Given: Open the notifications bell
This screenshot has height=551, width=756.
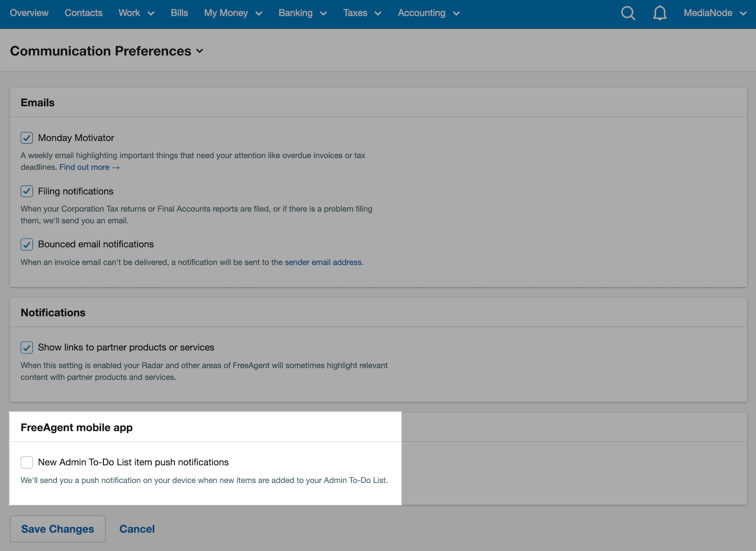Looking at the screenshot, I should tap(660, 13).
